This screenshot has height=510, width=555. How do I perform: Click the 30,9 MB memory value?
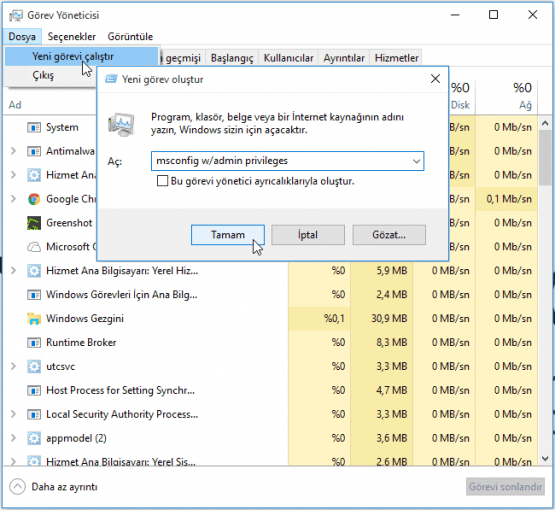[389, 319]
